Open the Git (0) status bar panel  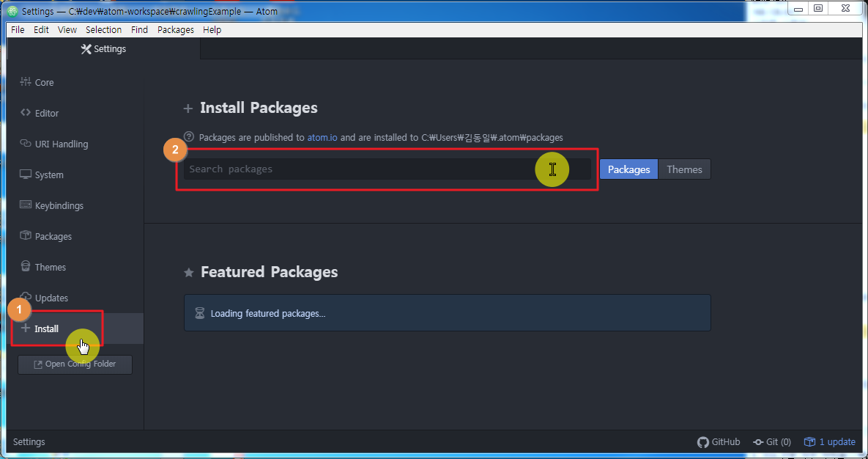tap(772, 442)
